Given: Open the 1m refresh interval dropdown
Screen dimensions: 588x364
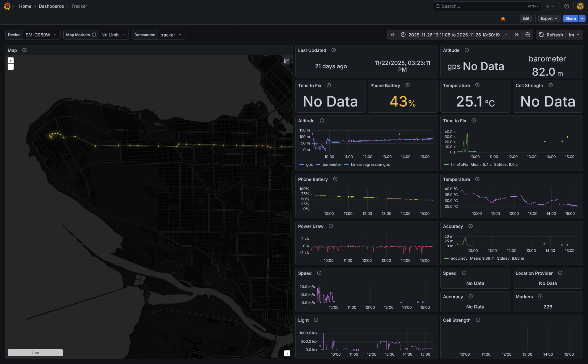Looking at the screenshot, I should coord(574,35).
